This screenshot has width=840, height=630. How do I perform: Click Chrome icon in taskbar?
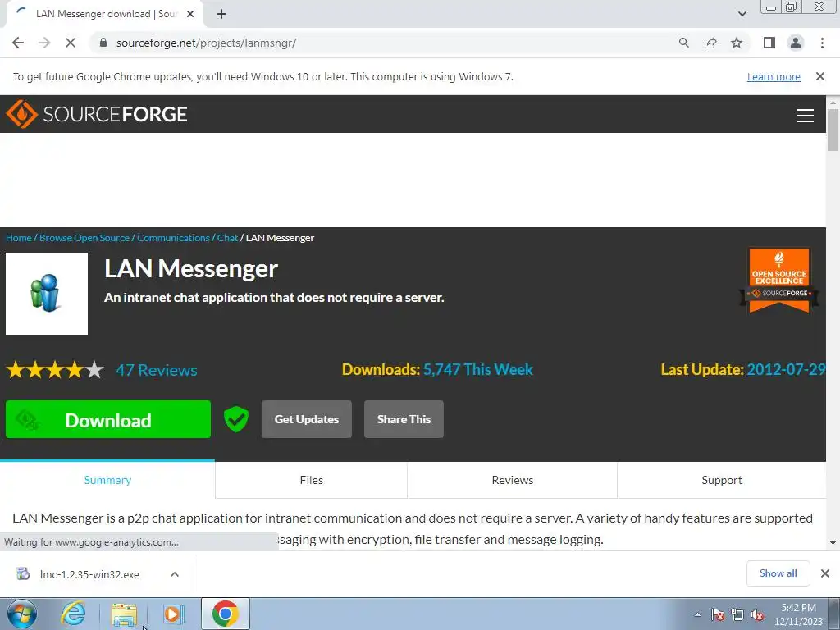click(226, 614)
